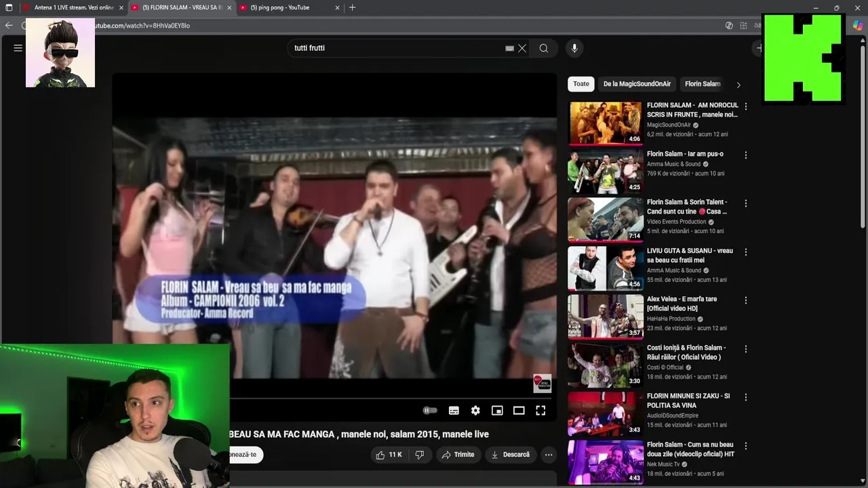Open title 'FLORIN MINUNE SI ZAKU - SI POLITIA SA VINA'
Image resolution: width=868 pixels, height=488 pixels.
(x=688, y=401)
